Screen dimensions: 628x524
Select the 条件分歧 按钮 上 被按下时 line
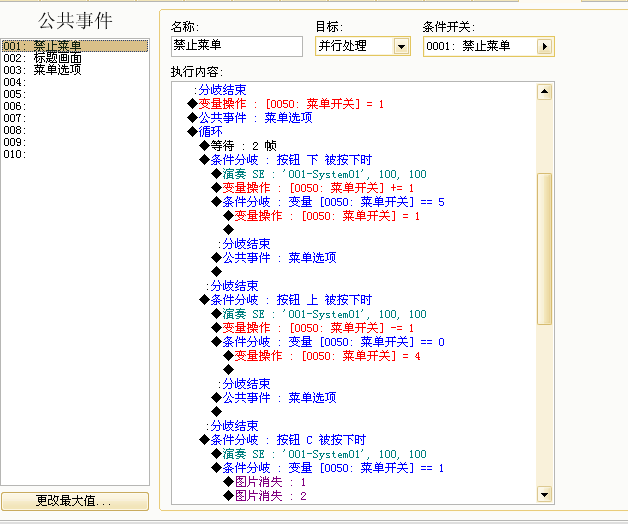(x=286, y=300)
